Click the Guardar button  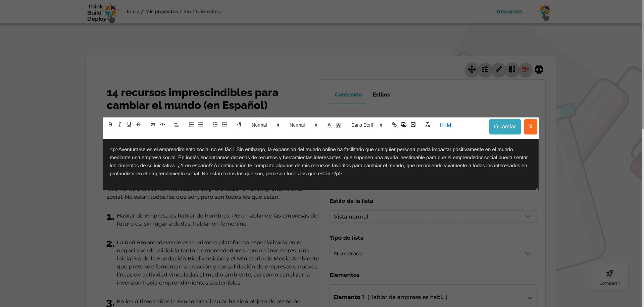(505, 126)
